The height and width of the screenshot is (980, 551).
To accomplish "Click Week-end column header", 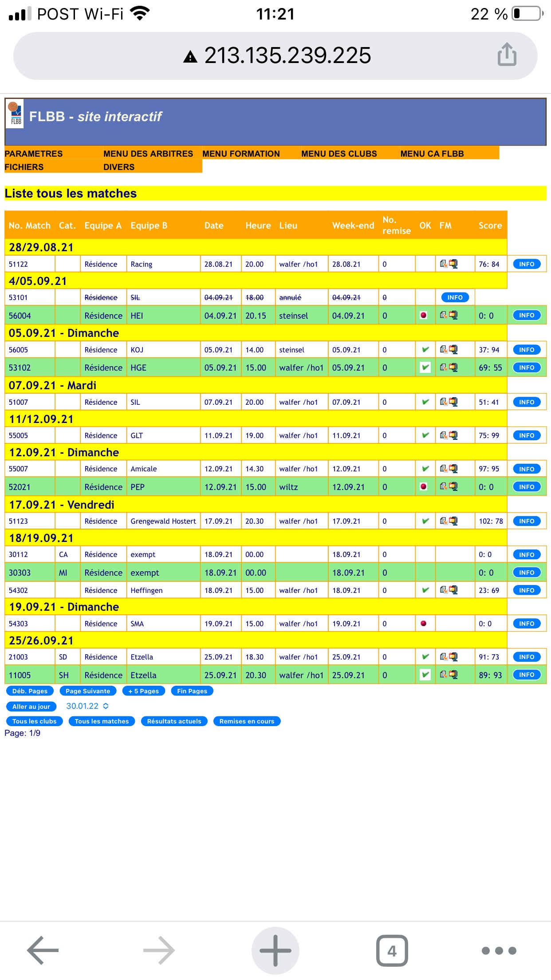I will tap(353, 225).
